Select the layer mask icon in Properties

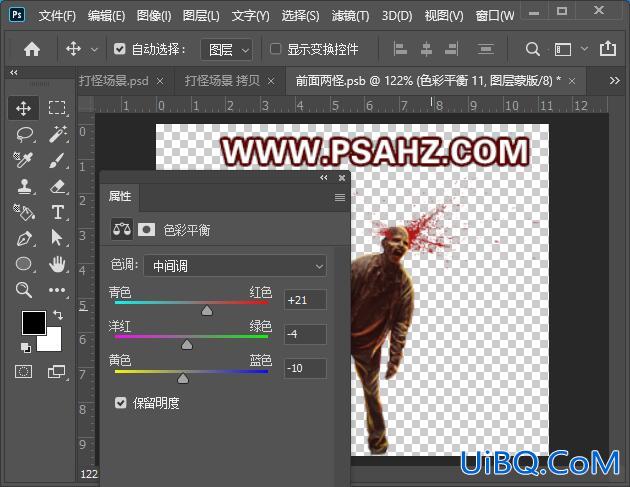[146, 230]
